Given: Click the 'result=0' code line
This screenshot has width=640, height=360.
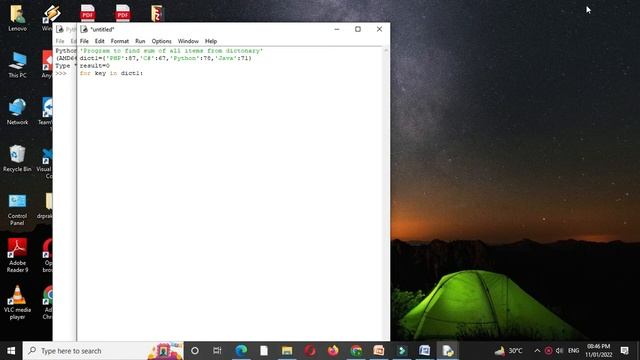Looking at the screenshot, I should click(x=94, y=66).
